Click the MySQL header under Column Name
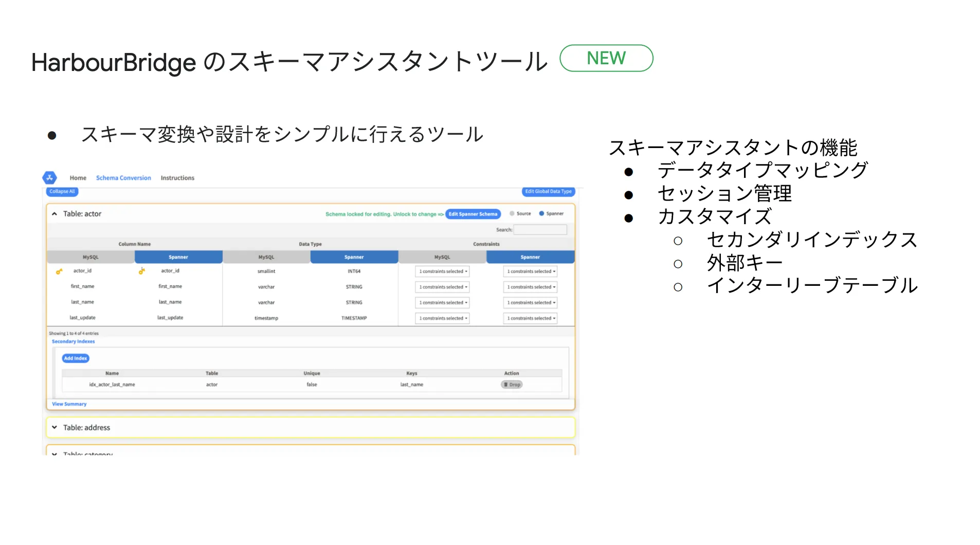Image resolution: width=980 pixels, height=545 pixels. [x=90, y=257]
